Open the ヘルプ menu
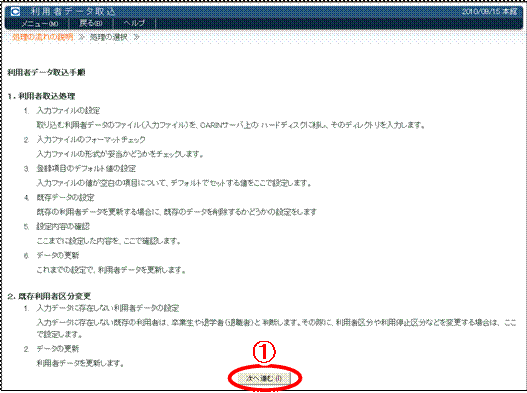Screen dimensions: 527x393 coord(134,24)
